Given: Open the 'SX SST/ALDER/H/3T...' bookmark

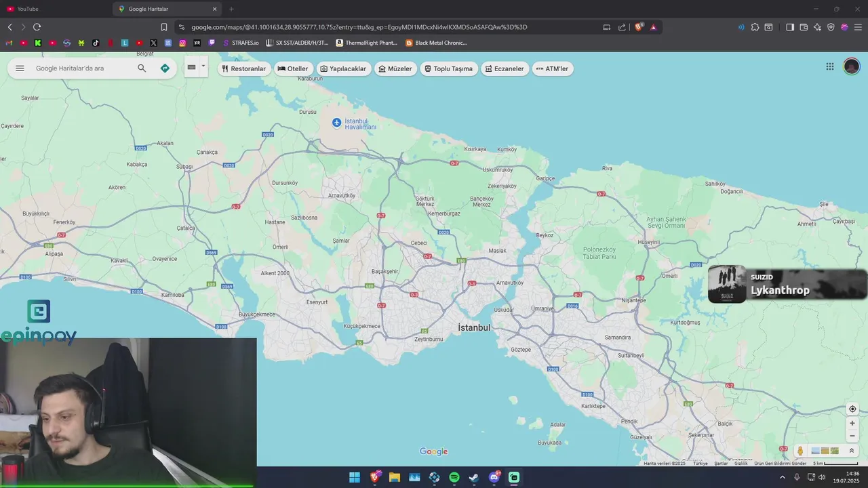Looking at the screenshot, I should (x=297, y=43).
